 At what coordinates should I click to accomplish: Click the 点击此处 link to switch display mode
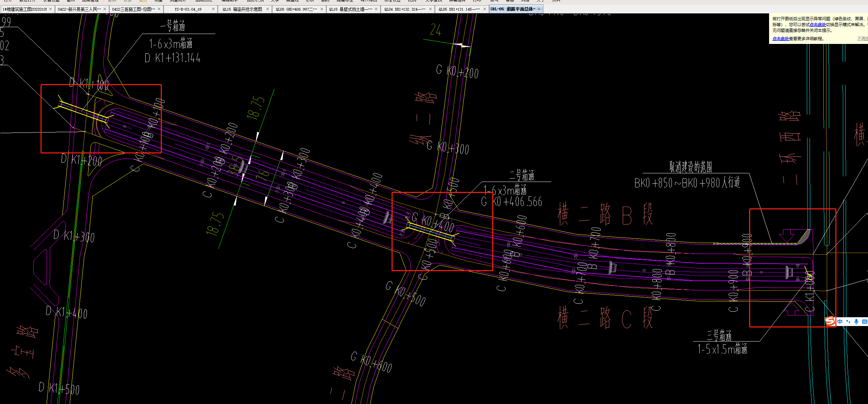pyautogui.click(x=818, y=25)
